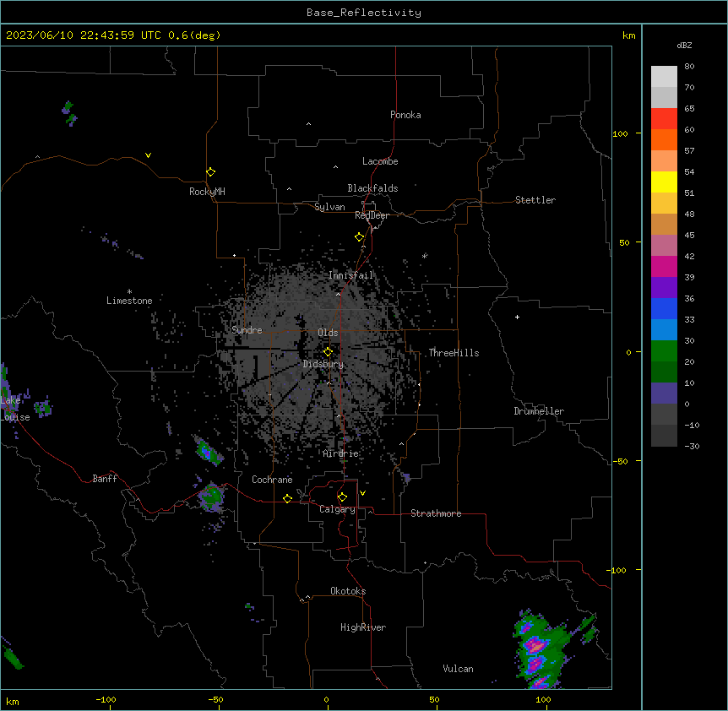The width and height of the screenshot is (728, 711).
Task: Click the 100 tick on the bottom x-axis
Action: pyautogui.click(x=543, y=699)
